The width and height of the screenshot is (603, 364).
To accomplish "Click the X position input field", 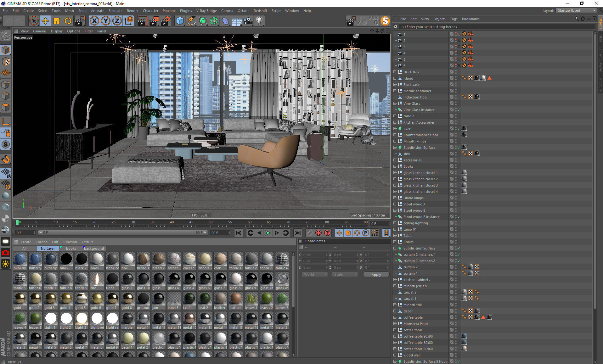I will point(315,255).
